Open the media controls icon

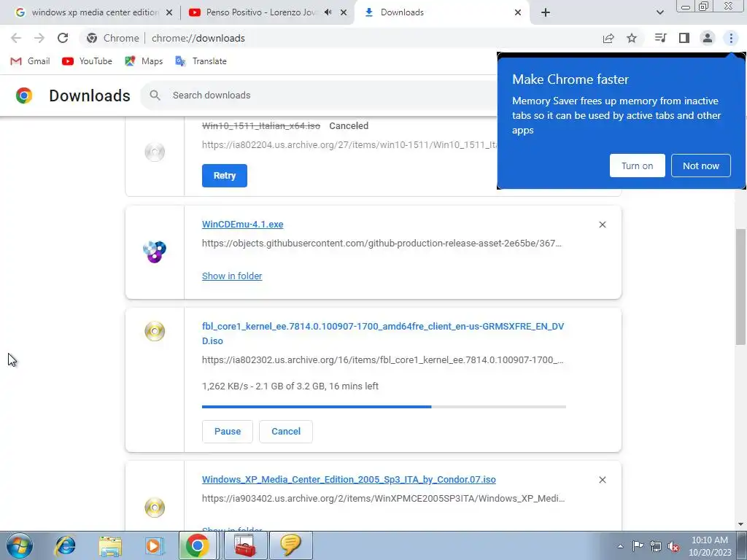(660, 38)
